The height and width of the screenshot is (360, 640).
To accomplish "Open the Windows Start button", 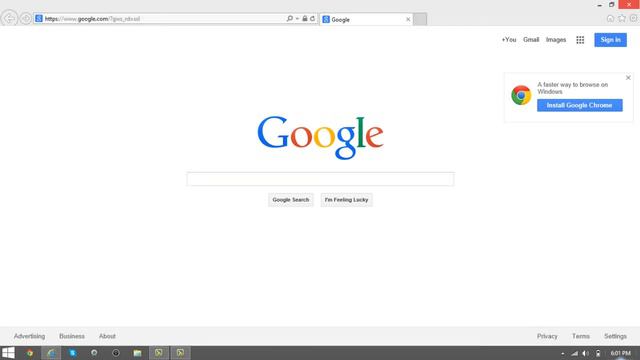I will 8,353.
